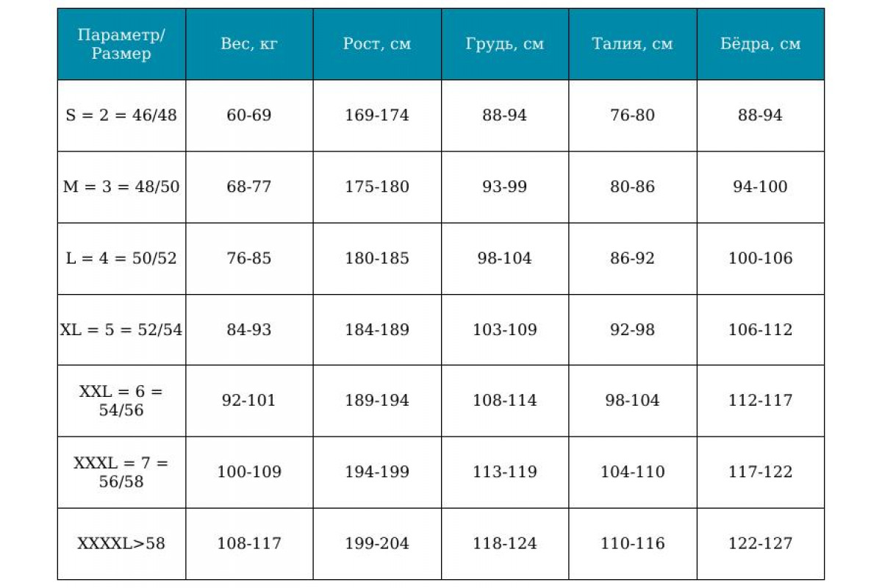This screenshot has width=882, height=588.
Task: Select the "M = 3 = 48/50" row label
Action: (121, 187)
